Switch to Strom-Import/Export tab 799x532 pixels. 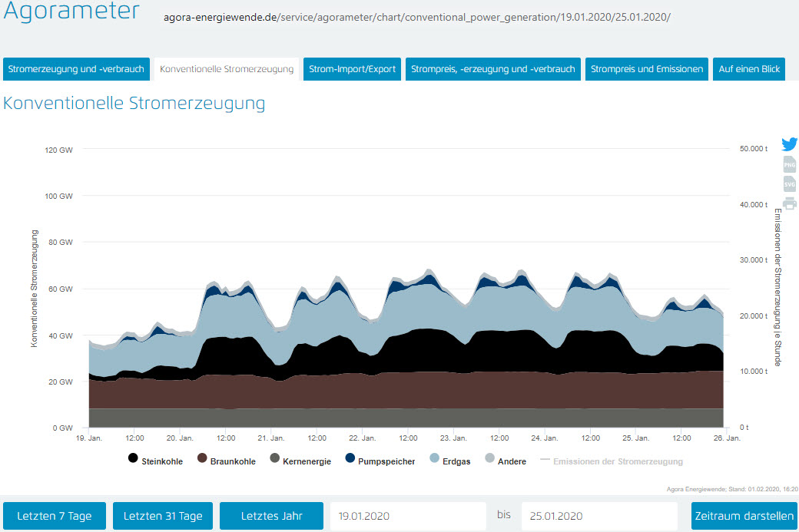click(352, 69)
